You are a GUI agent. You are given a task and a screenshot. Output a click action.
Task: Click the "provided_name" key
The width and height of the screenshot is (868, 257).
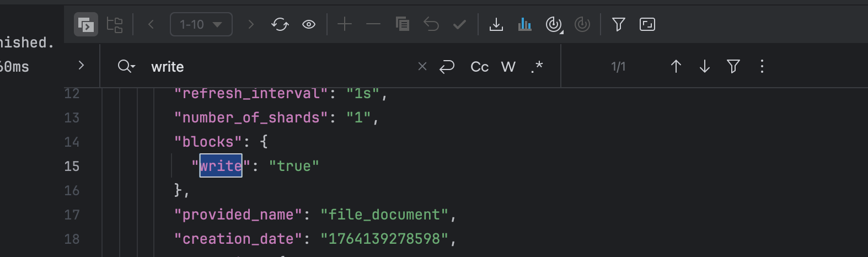238,215
